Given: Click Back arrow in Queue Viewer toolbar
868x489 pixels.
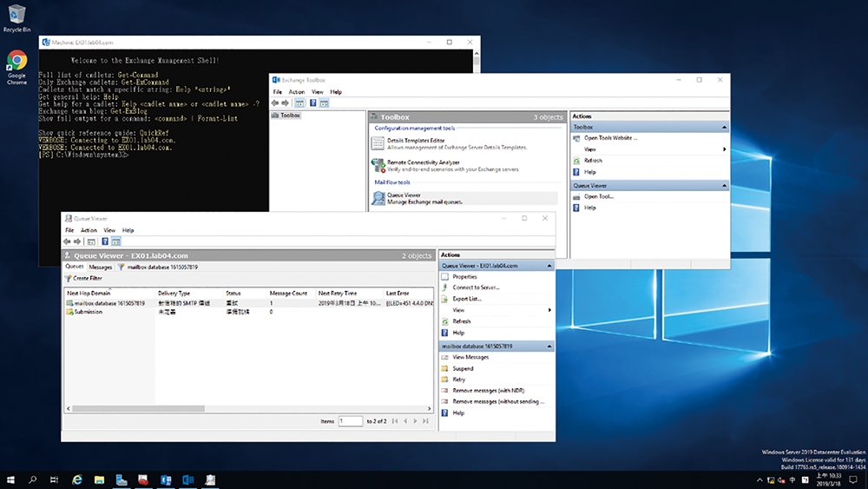Looking at the screenshot, I should [x=67, y=241].
